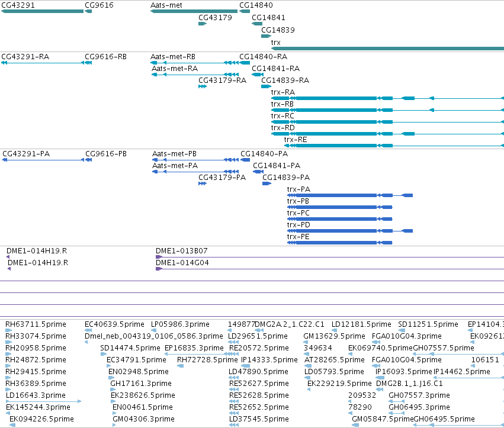
Task: Click the GH06495.3prime EST label
Action: click(x=419, y=407)
